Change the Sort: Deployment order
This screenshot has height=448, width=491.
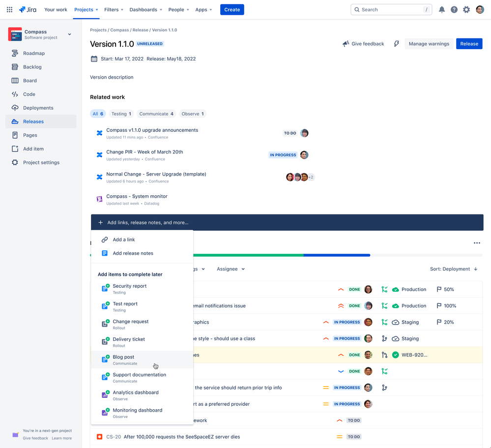coord(454,269)
